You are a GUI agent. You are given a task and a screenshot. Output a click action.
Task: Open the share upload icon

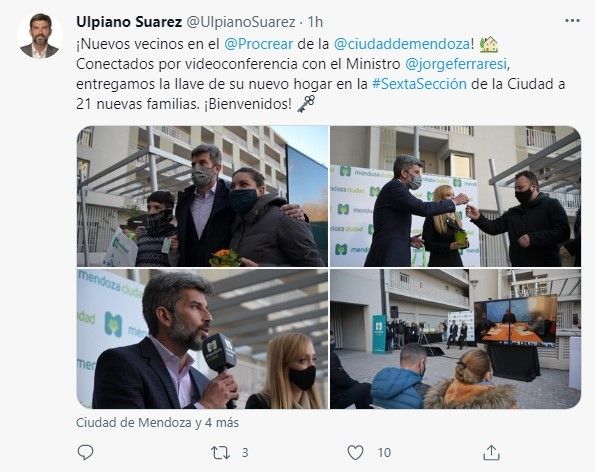coord(491,452)
